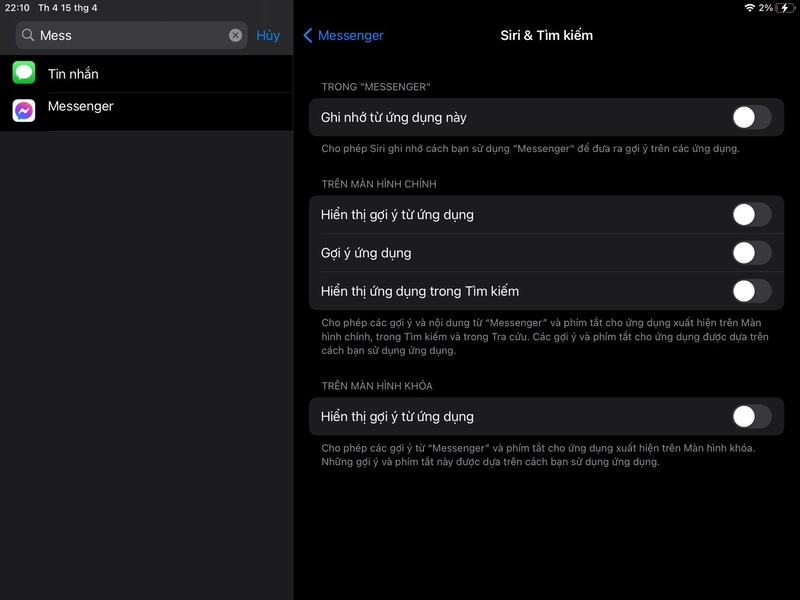Tap the Ghi nhớ từ ứng dụng này label
Screen dimensions: 800x600
pyautogui.click(x=393, y=117)
